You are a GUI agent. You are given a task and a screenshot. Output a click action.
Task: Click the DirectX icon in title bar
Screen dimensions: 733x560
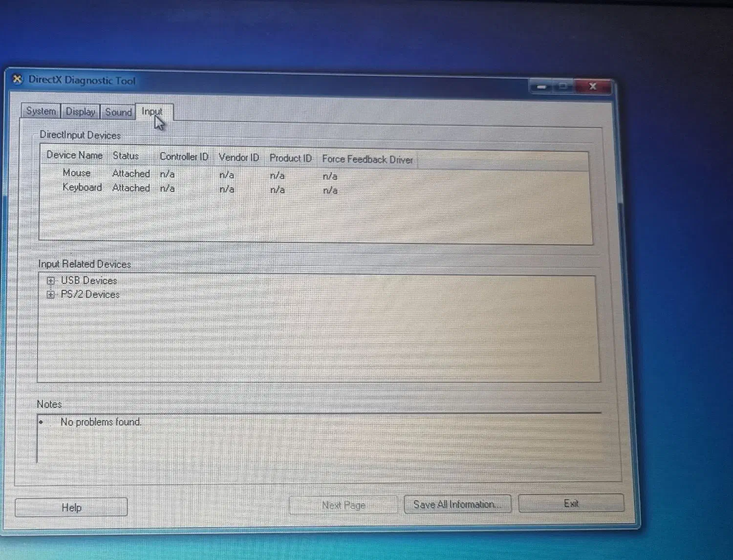18,79
